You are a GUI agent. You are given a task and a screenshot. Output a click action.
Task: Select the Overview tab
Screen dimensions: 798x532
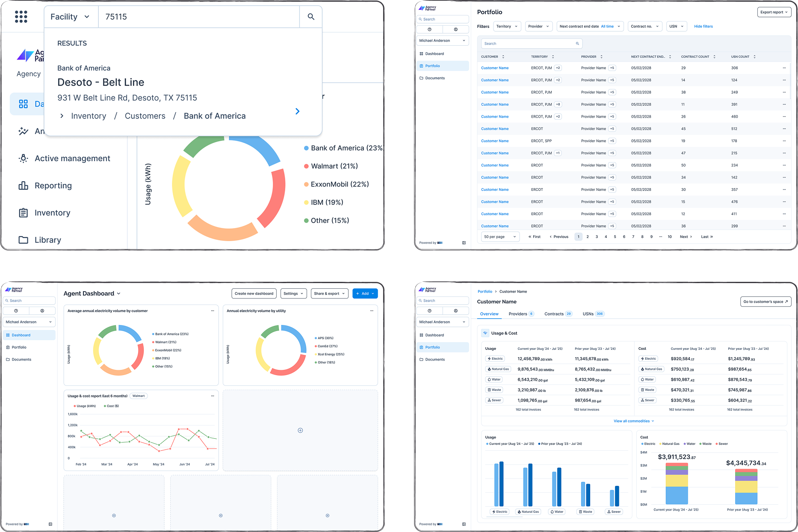coord(489,314)
